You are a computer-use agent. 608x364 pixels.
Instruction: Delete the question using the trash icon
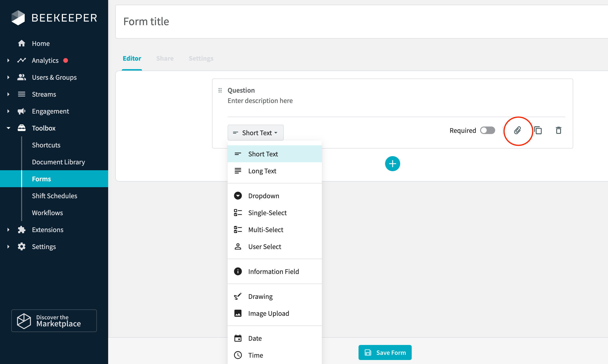558,130
